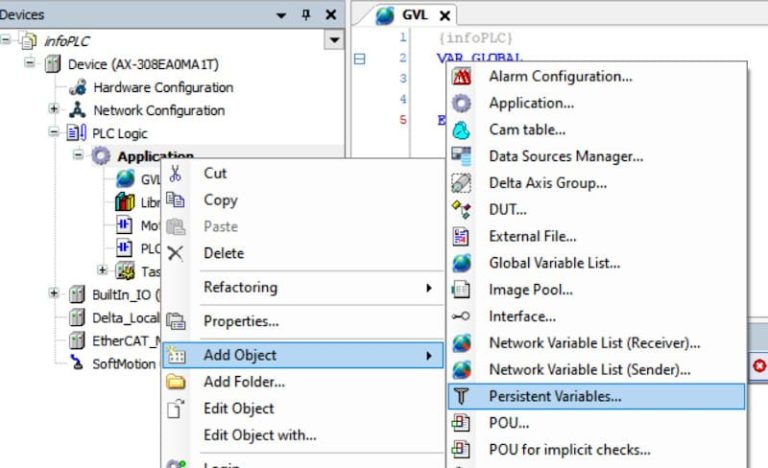This screenshot has height=468, width=768.
Task: Click the Data Sources Manager icon
Action: (461, 156)
